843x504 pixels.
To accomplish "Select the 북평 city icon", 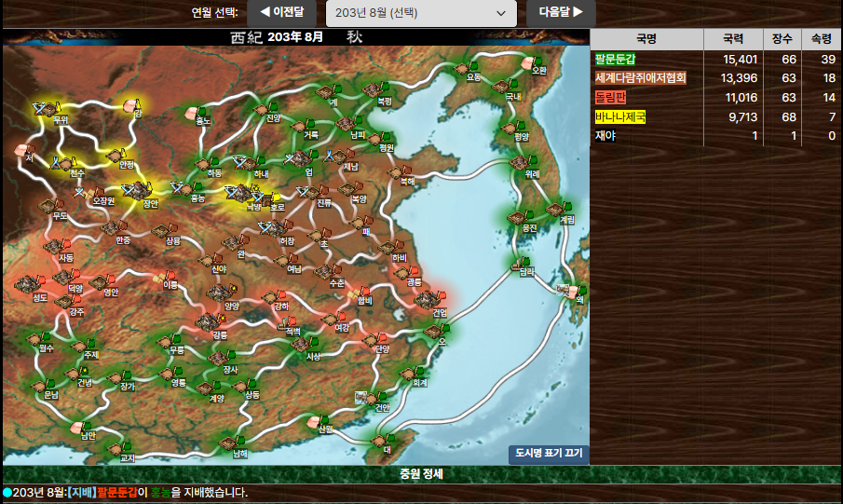I will coord(375,89).
